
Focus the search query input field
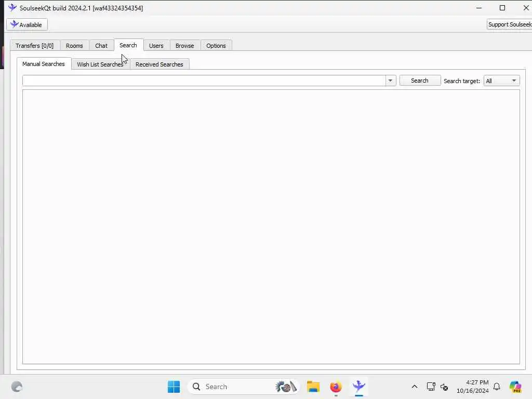[204, 81]
